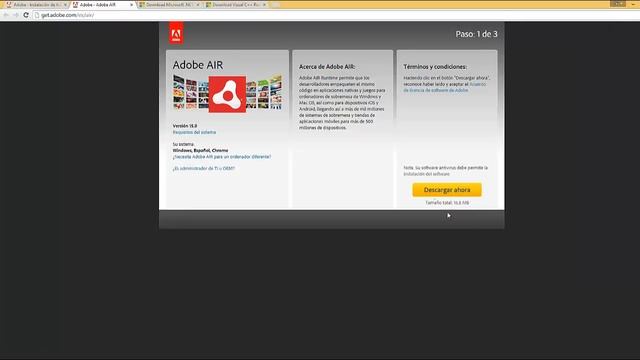This screenshot has width=640, height=360.
Task: Click the red Adobe AIR logo image
Action: tap(227, 94)
